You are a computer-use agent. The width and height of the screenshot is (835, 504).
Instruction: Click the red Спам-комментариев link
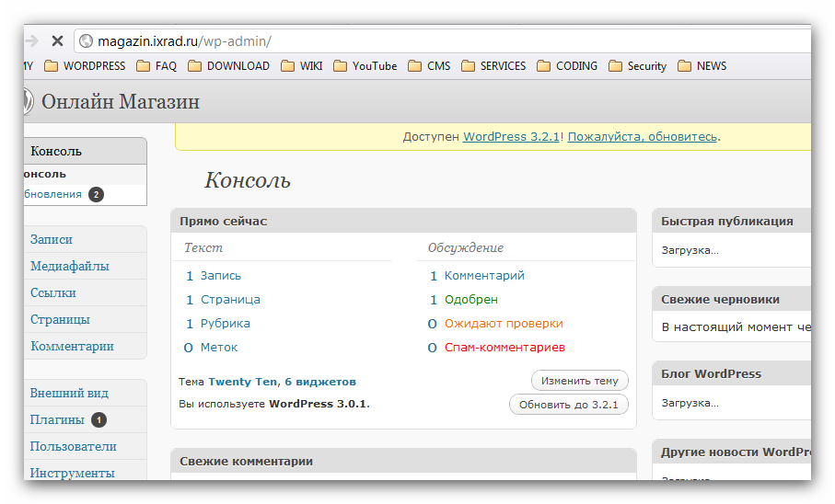[504, 348]
